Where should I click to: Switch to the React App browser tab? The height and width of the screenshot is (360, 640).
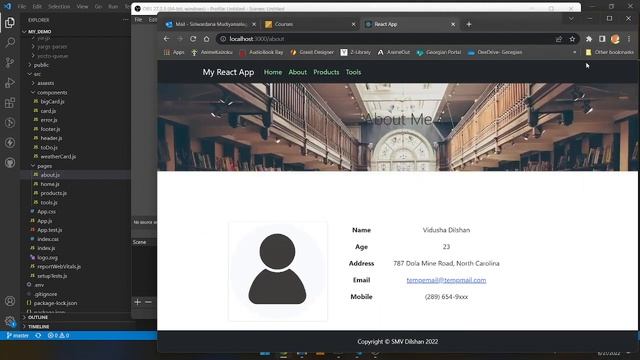[409, 24]
